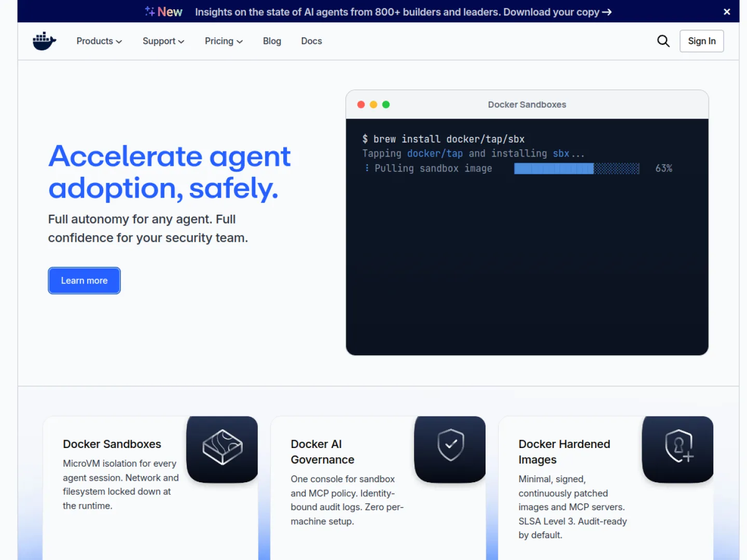Open the Docker Sandboxes card heading

click(112, 444)
